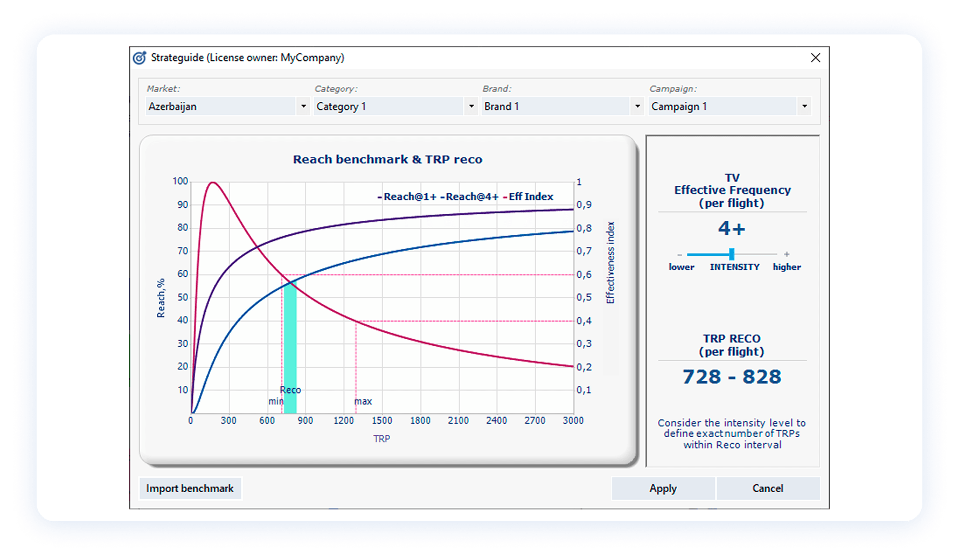
Task: Click the 'Consider the intensity level' hint text
Action: point(732,433)
